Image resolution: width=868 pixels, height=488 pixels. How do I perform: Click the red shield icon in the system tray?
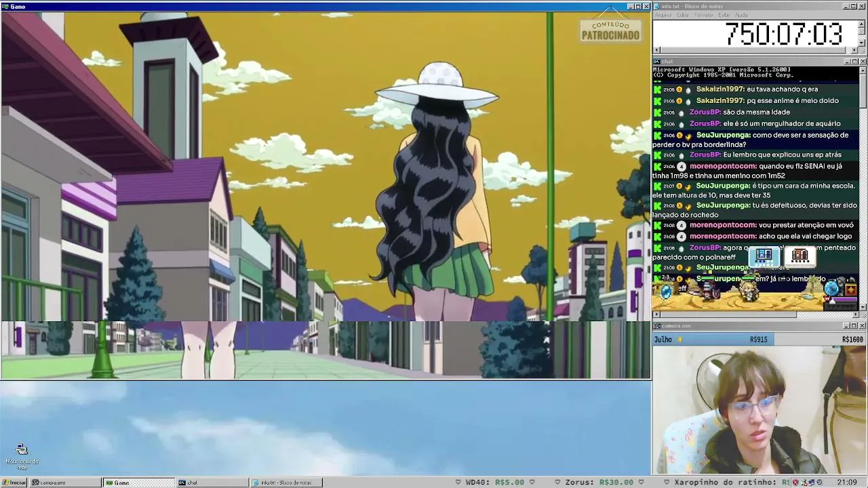(795, 483)
